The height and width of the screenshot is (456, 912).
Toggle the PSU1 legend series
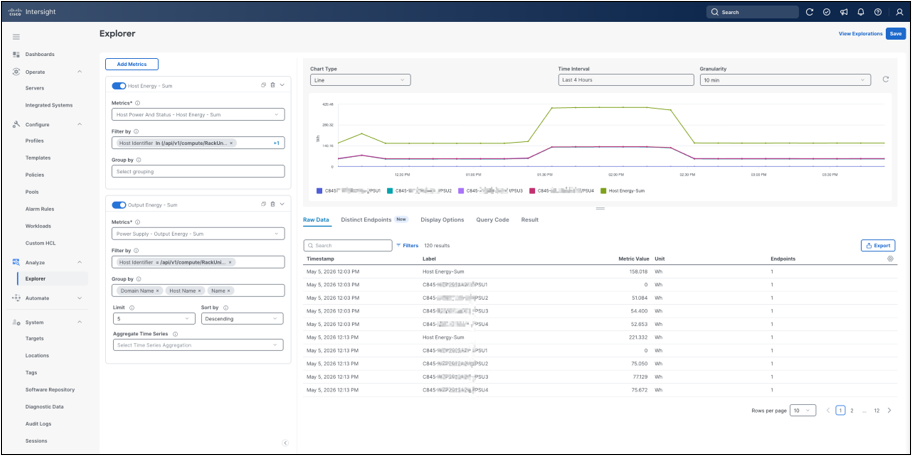click(347, 190)
